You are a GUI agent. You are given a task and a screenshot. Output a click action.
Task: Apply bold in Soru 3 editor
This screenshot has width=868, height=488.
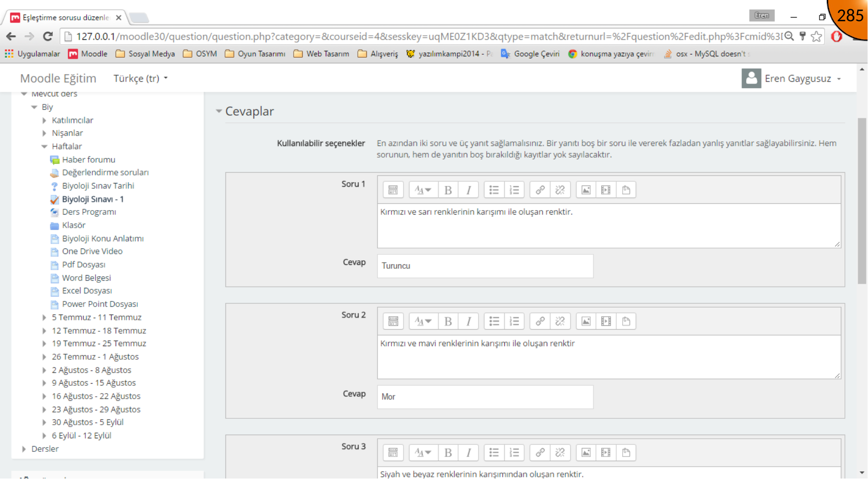point(448,452)
